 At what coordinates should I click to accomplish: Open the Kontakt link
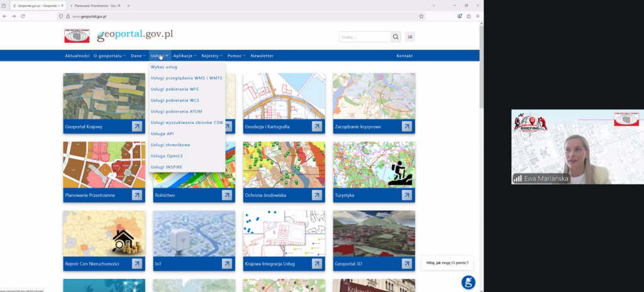(x=404, y=55)
